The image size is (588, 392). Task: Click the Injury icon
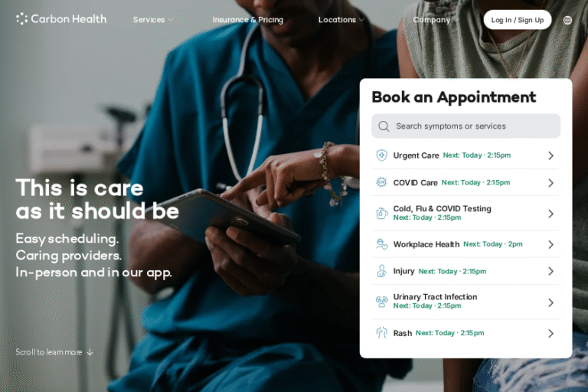click(382, 271)
